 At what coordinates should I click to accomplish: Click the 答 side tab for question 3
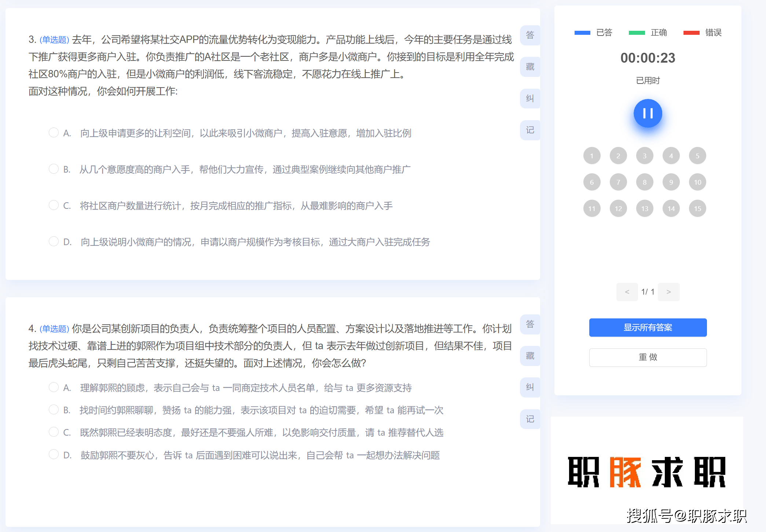530,35
